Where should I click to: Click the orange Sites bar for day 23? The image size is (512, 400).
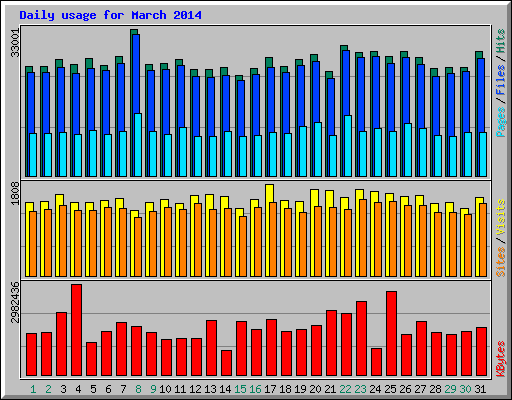point(363,238)
